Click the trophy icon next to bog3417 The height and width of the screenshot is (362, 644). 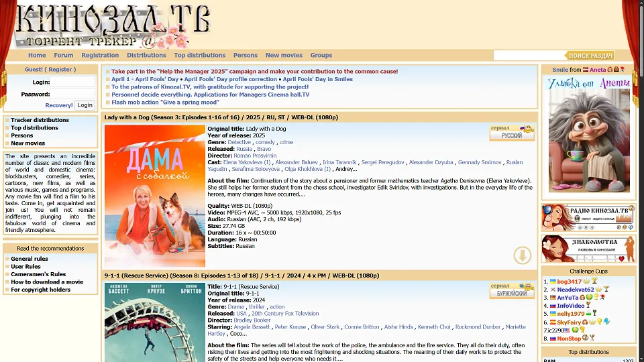[x=594, y=281]
